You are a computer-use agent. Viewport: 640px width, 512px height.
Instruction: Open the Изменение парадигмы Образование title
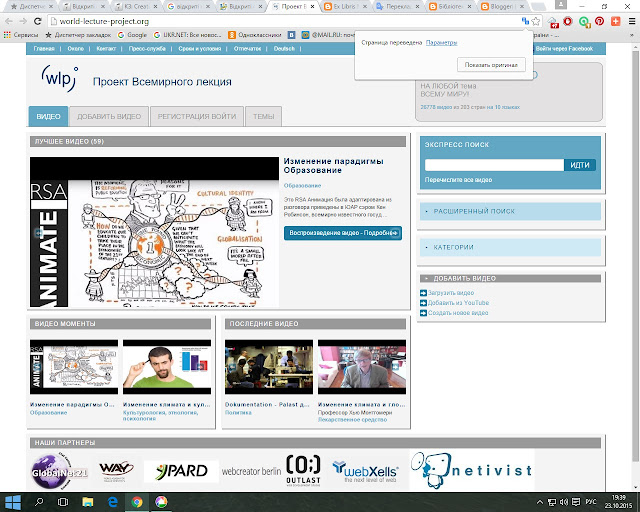333,165
